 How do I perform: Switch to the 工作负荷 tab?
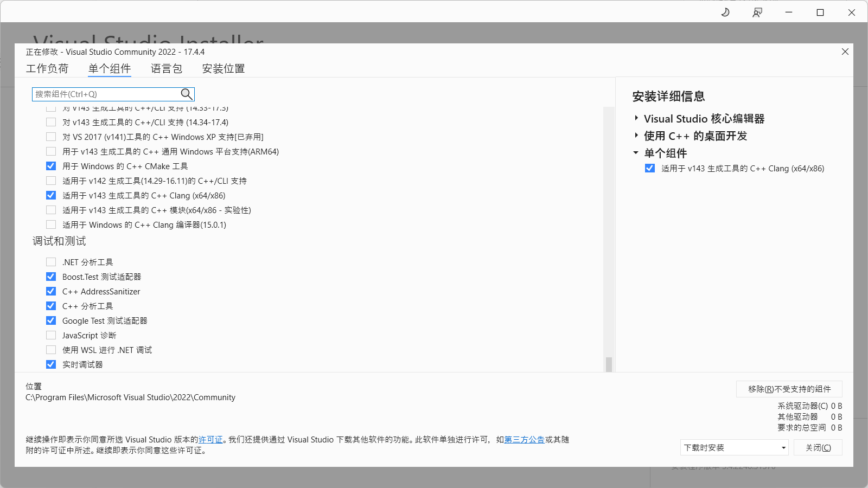tap(48, 68)
